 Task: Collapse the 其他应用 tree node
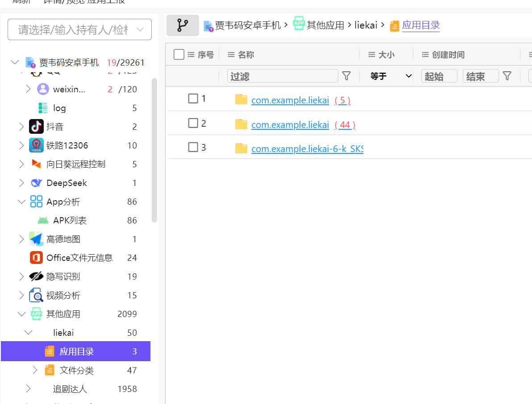21,314
